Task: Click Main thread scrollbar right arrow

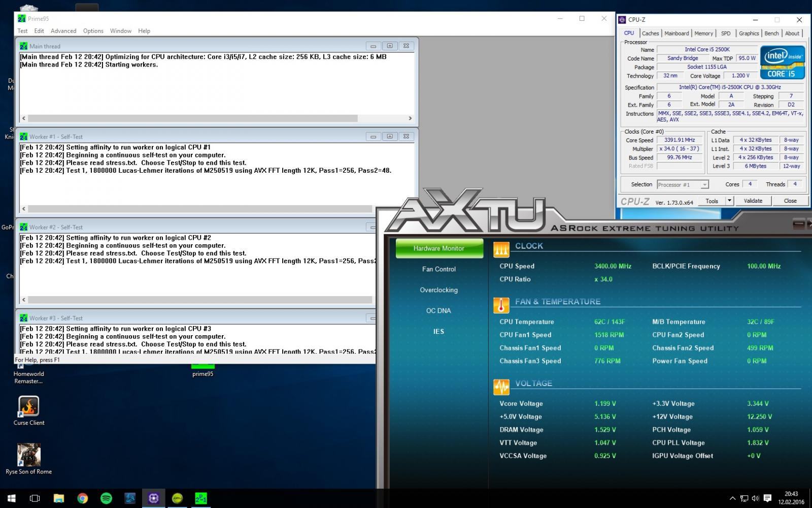Action: tap(410, 118)
